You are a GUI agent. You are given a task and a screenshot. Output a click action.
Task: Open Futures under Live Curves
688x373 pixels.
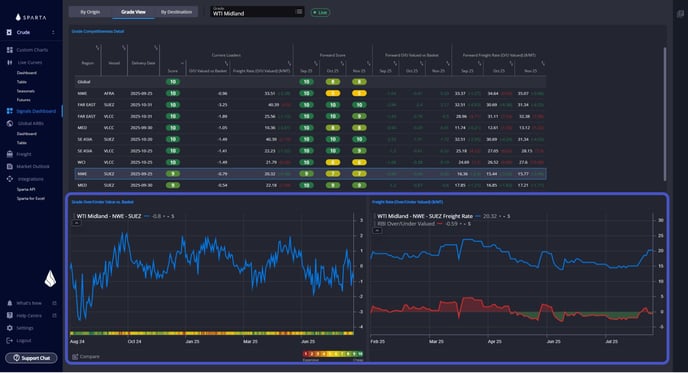(x=23, y=100)
